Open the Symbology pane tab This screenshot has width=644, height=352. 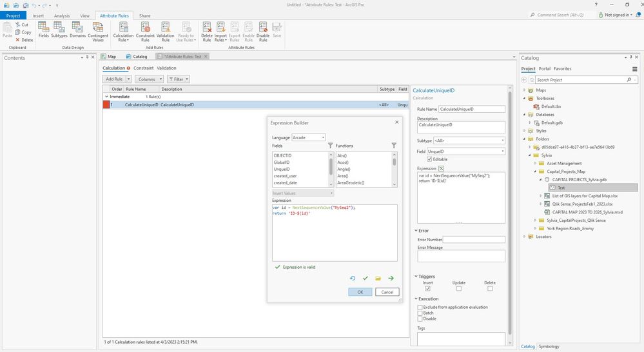pyautogui.click(x=549, y=346)
